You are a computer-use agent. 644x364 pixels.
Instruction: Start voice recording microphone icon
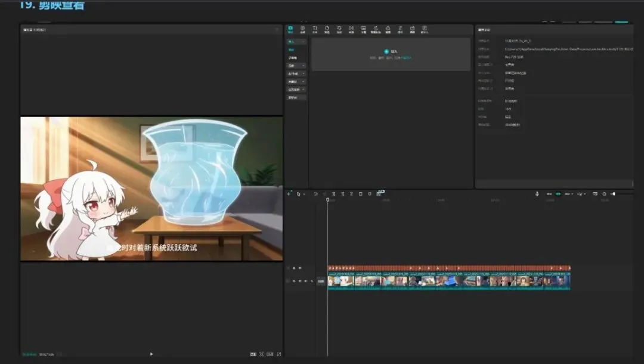coord(537,194)
